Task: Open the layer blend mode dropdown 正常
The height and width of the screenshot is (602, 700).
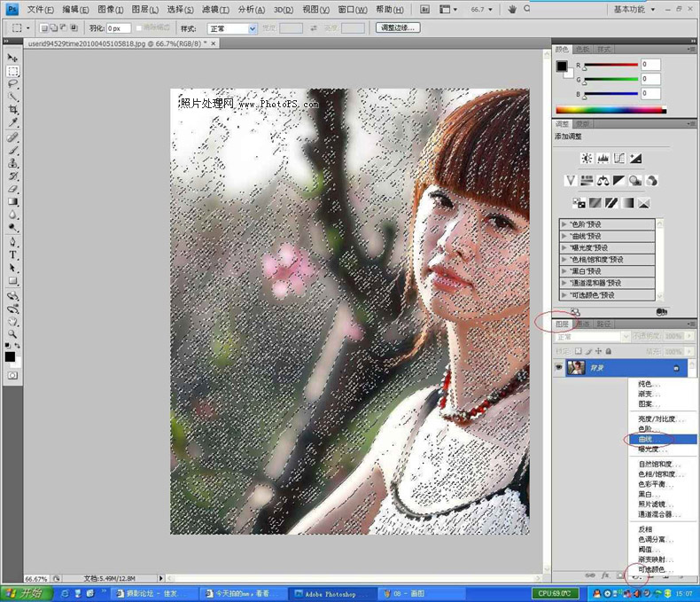Action: coord(593,336)
